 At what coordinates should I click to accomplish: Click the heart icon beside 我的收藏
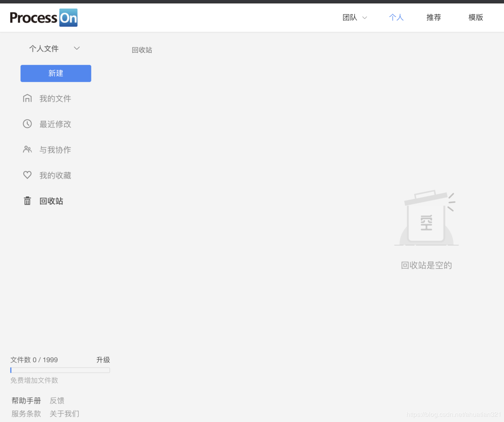(x=27, y=175)
